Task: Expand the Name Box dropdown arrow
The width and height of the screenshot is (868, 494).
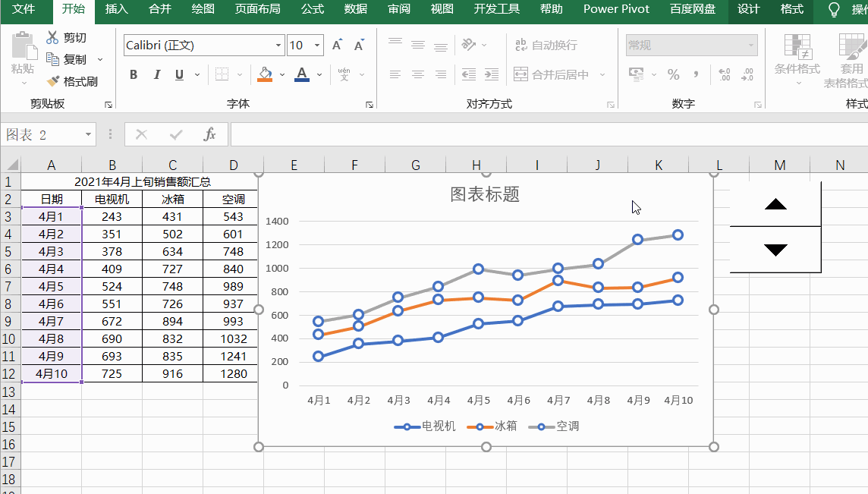Action: click(x=88, y=134)
